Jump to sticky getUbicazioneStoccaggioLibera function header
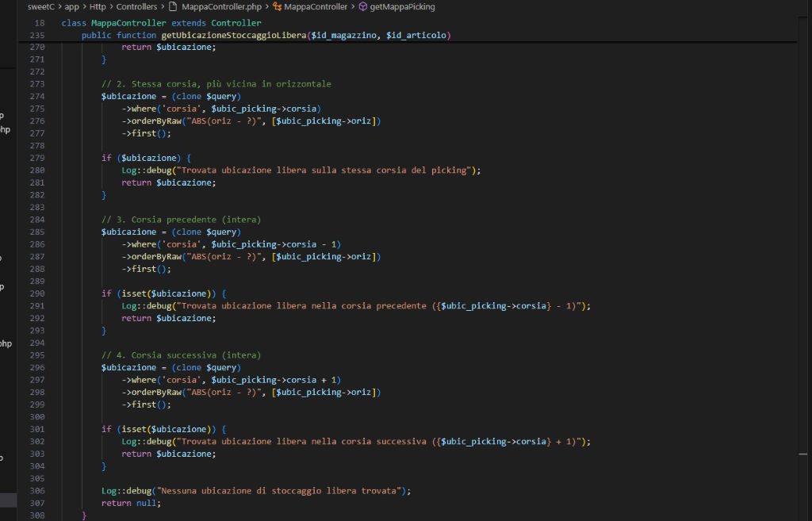The image size is (812, 521). 266,36
